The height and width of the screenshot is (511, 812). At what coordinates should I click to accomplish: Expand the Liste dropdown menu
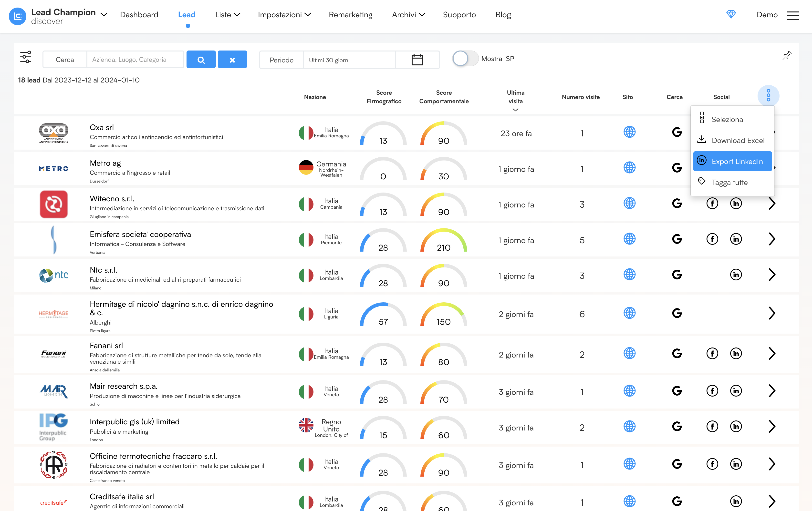(228, 14)
